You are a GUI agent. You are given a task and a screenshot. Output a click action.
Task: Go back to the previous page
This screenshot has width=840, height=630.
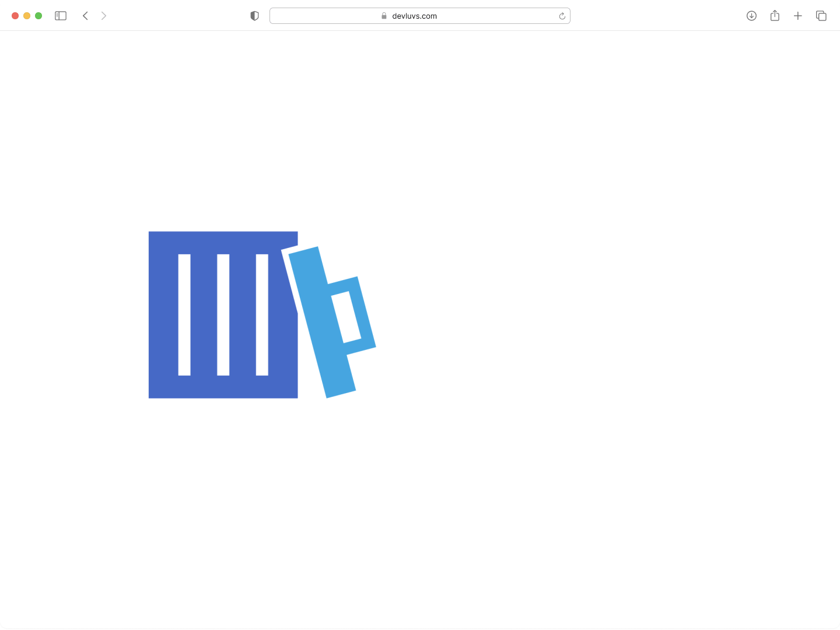click(85, 16)
